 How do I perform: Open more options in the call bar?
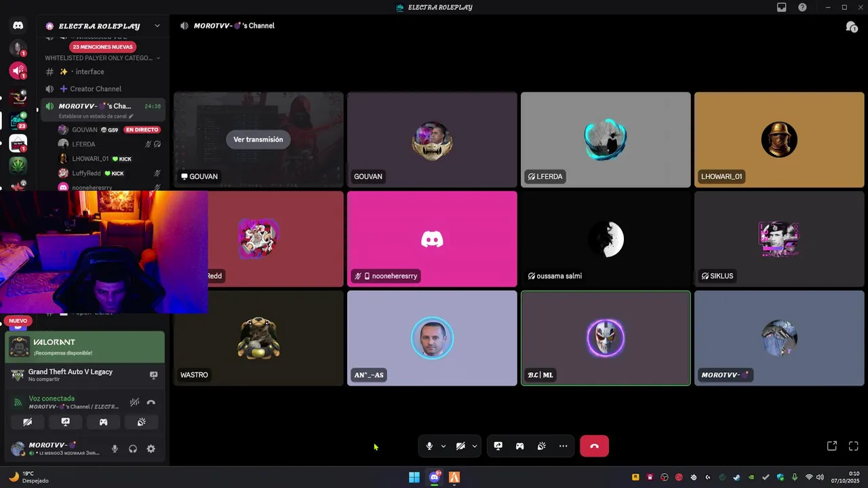(x=563, y=446)
